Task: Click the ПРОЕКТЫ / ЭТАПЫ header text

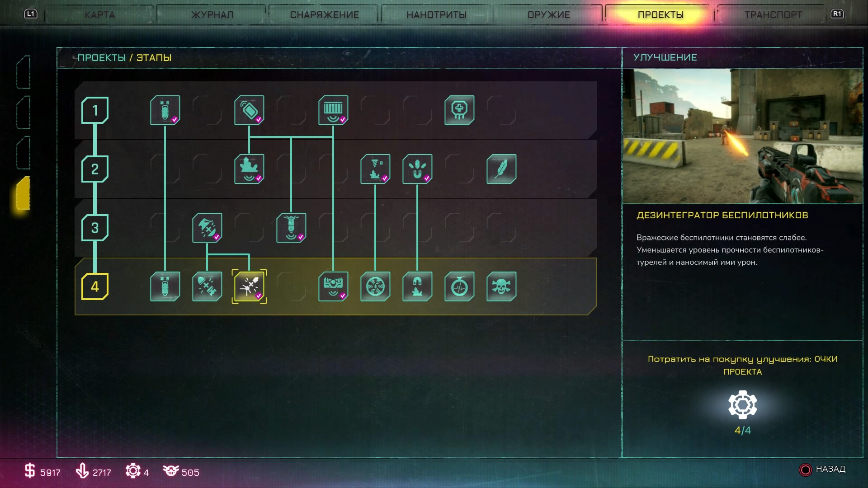Action: pos(124,58)
